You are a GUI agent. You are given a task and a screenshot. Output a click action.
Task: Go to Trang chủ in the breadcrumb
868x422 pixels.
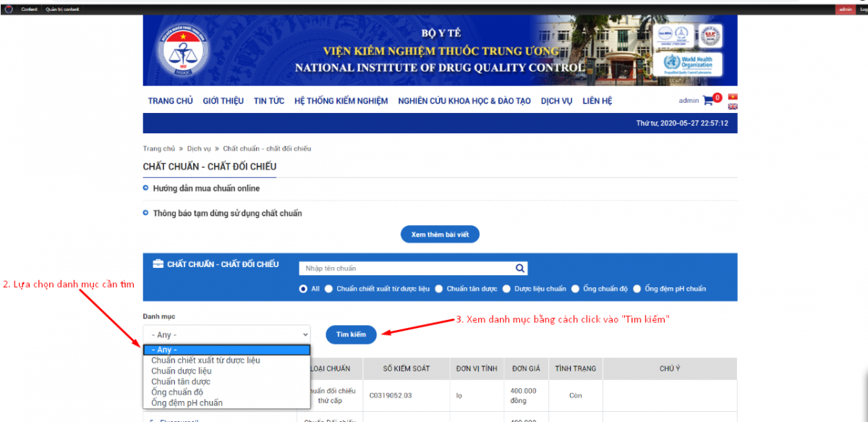(x=159, y=148)
